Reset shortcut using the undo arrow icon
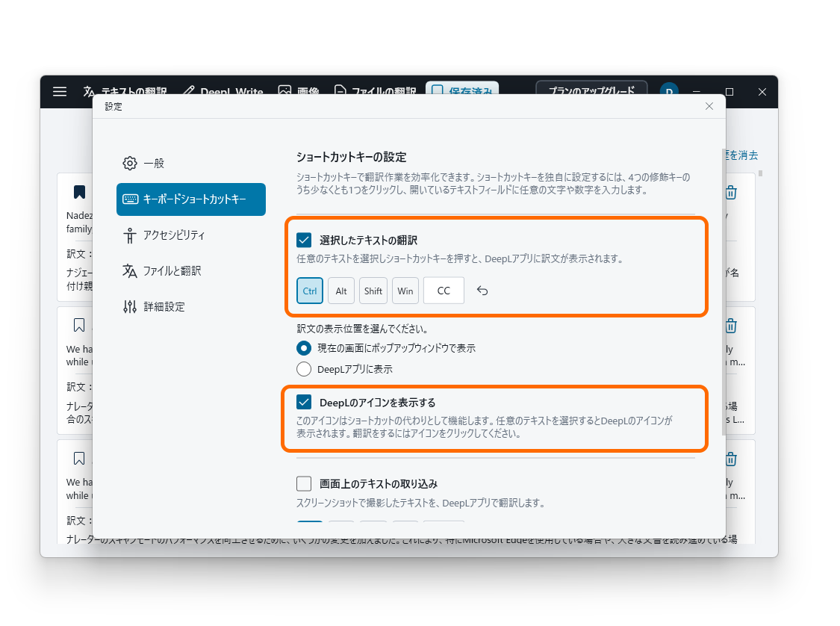This screenshot has width=840, height=626. (x=482, y=291)
